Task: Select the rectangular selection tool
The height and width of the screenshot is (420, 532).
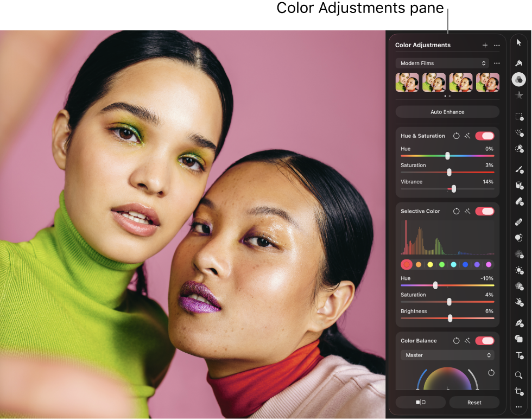Action: pos(518,117)
